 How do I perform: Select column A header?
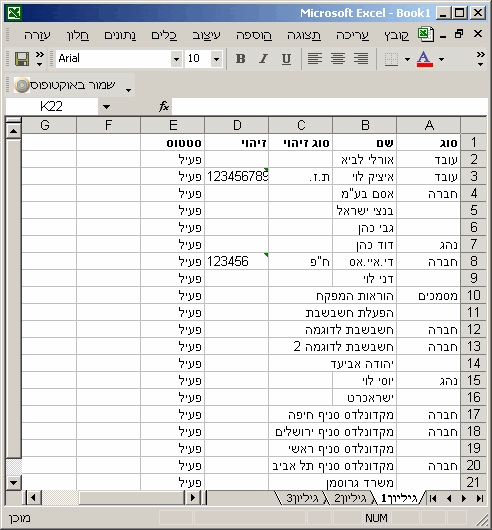(429, 125)
